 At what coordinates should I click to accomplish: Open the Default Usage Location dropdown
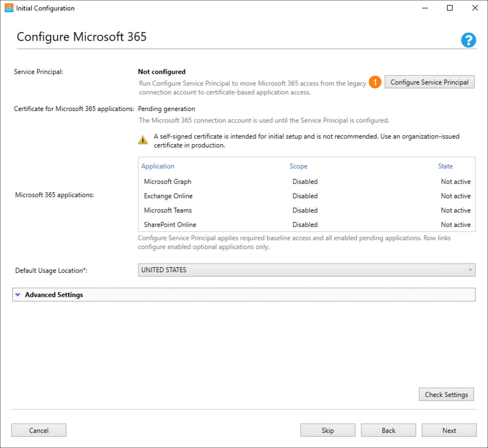click(x=307, y=270)
